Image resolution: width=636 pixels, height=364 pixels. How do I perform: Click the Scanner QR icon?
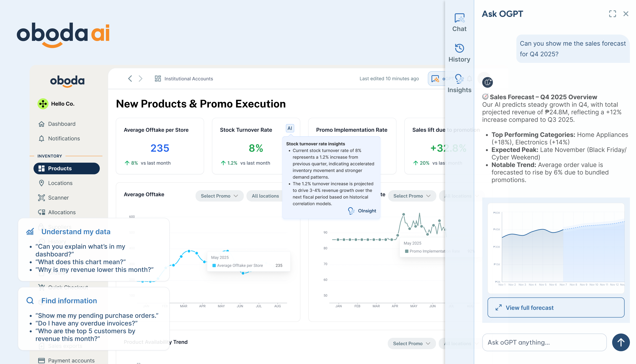pos(41,198)
